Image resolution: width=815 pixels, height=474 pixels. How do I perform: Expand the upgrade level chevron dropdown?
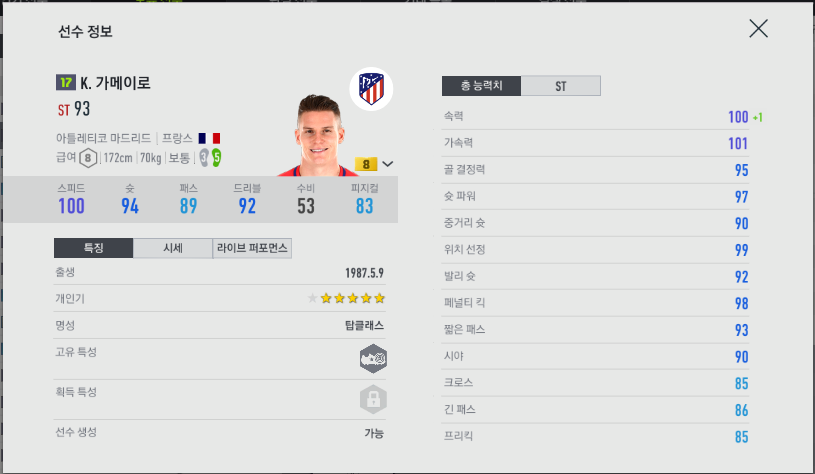click(388, 164)
